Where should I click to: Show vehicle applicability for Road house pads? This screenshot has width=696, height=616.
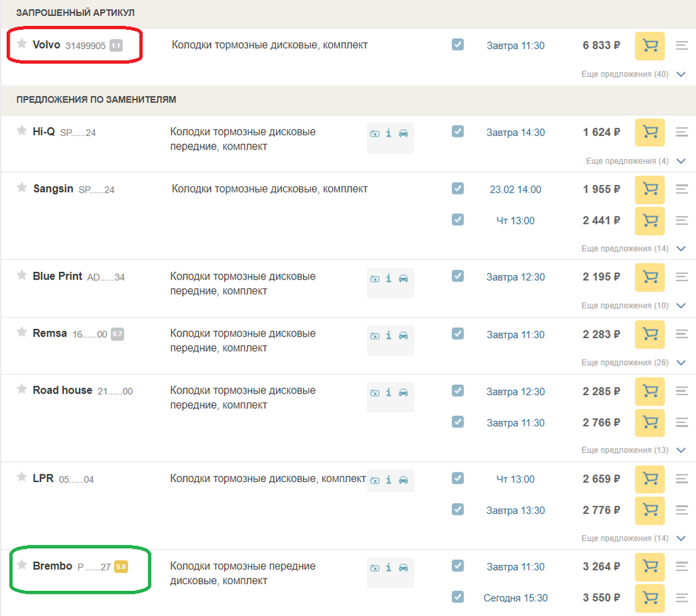pyautogui.click(x=403, y=392)
